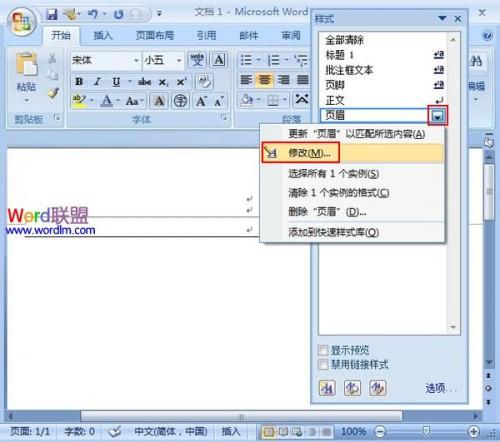500x442 pixels.
Task: Cut the selection with scissors icon
Action: [52, 59]
